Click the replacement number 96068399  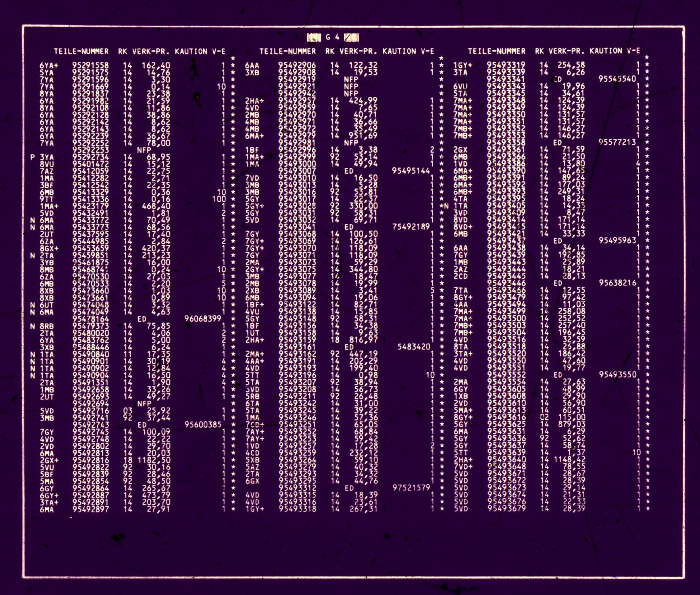point(203,318)
